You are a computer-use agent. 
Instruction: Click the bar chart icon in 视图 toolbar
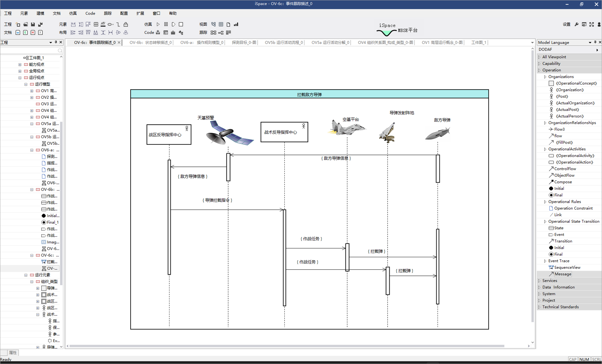coord(236,24)
